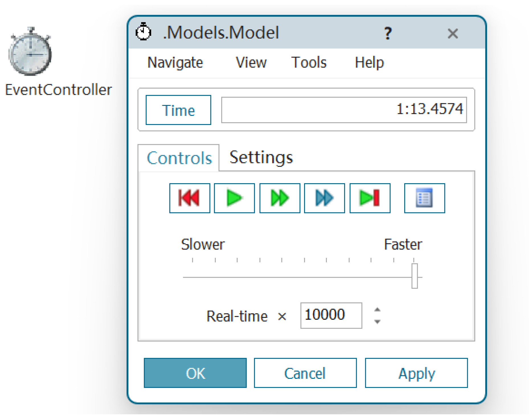Click the blue double-arrow fast forward button

(324, 198)
